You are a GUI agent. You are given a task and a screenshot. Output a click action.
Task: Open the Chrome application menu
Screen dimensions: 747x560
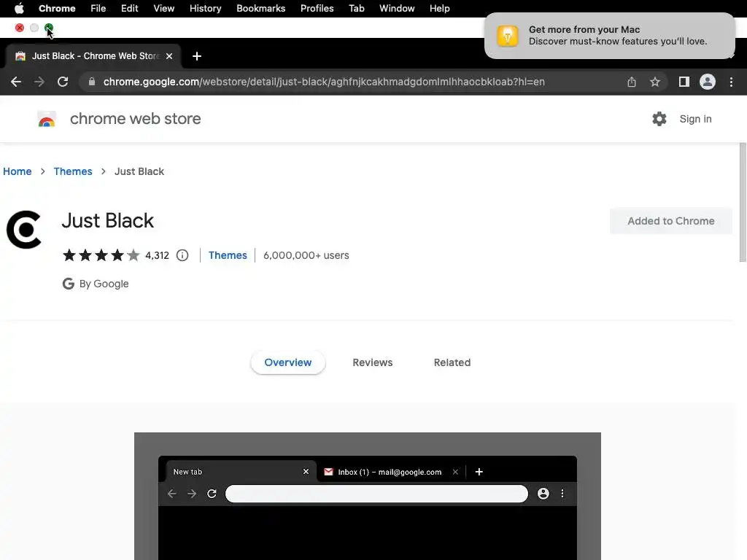57,9
